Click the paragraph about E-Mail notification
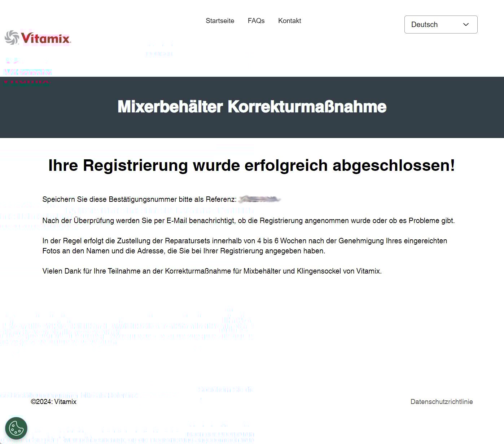504x444 pixels. [x=248, y=221]
